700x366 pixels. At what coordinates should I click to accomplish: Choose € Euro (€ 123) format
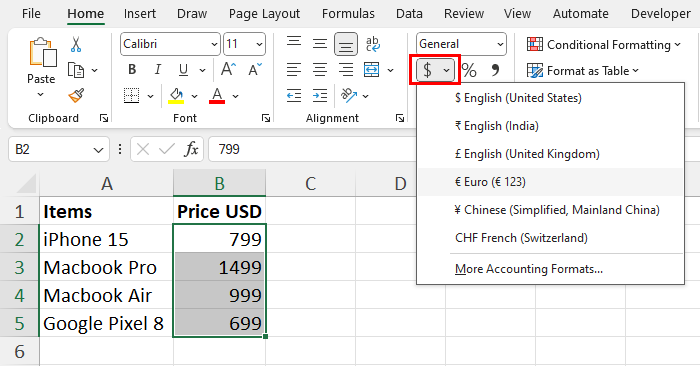(550, 182)
